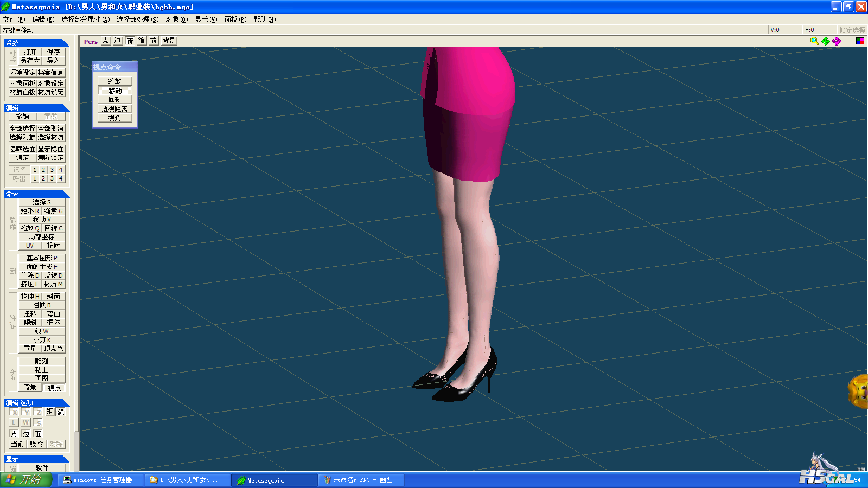Click the 软件 button in 显示 panel
868x488 pixels.
[x=42, y=467]
